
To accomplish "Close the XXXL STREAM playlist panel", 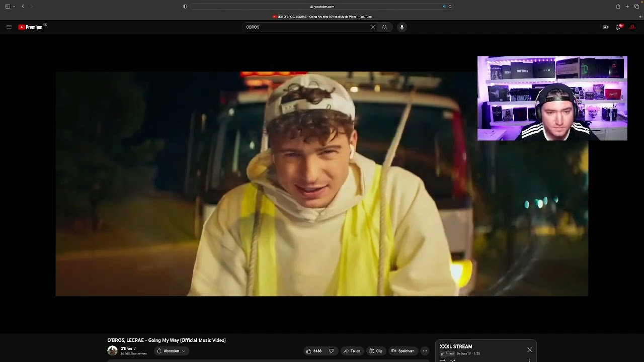I will click(529, 349).
